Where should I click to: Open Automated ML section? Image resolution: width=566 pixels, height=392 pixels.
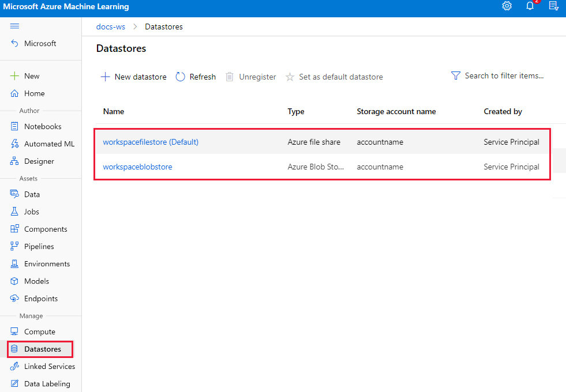click(x=49, y=144)
